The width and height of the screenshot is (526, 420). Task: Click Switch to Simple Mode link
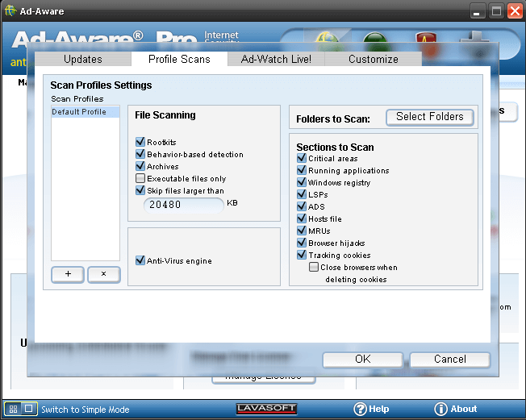click(86, 410)
